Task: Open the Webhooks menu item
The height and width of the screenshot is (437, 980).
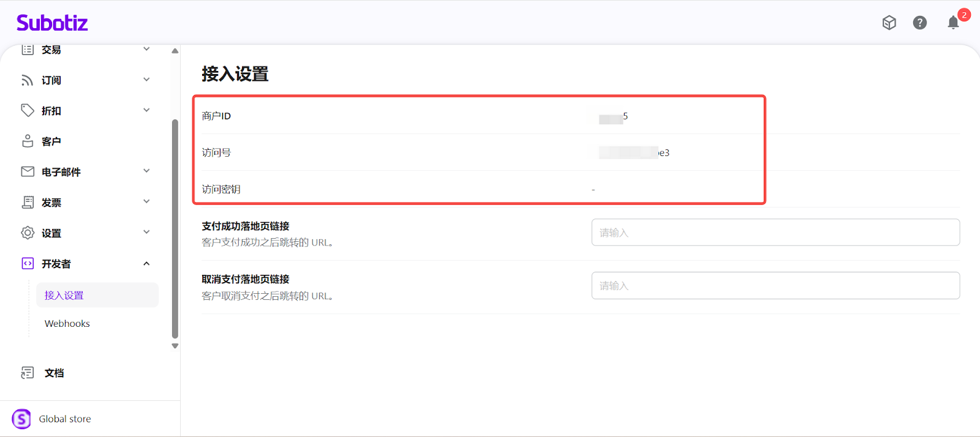Action: point(67,324)
